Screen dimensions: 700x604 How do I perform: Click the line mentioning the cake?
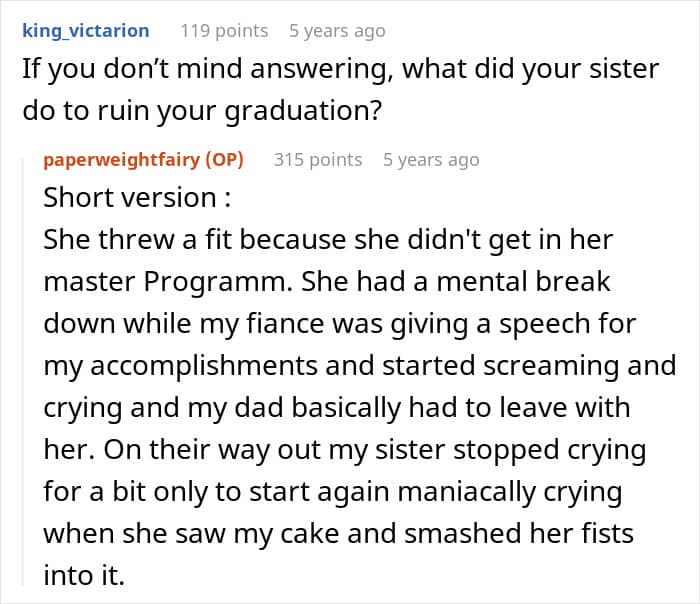(x=338, y=533)
